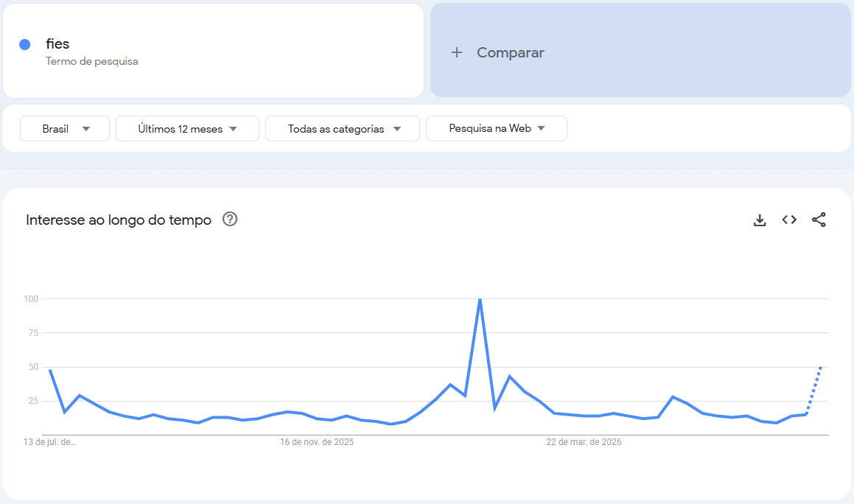
Task: Change the Pesquisa na Web search type
Action: (496, 129)
